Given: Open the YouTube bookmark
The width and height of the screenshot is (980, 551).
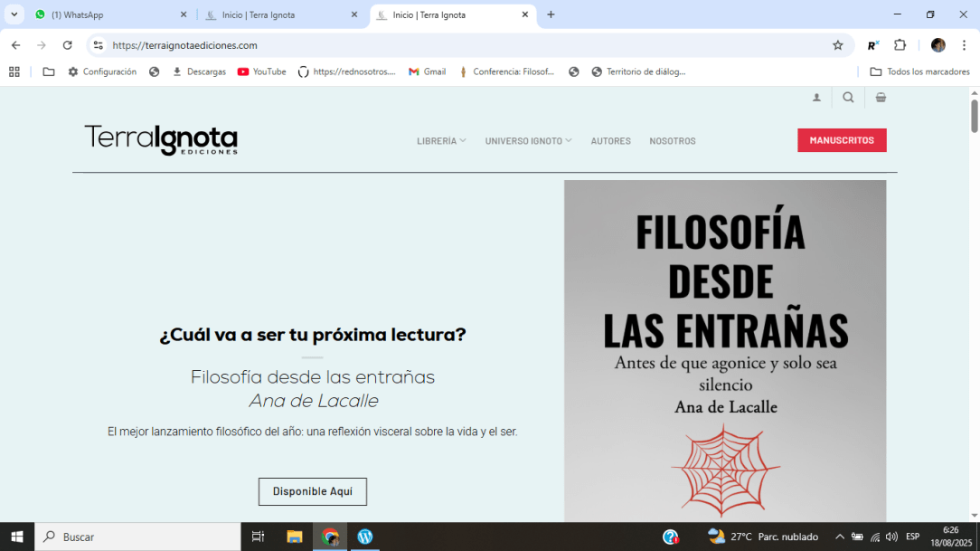Looking at the screenshot, I should [x=261, y=71].
